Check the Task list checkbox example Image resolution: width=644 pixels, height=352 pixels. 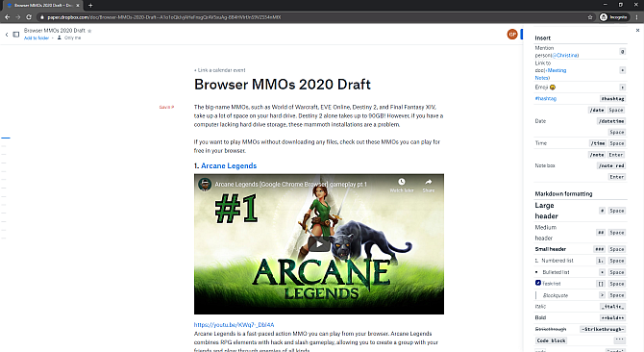coord(538,283)
